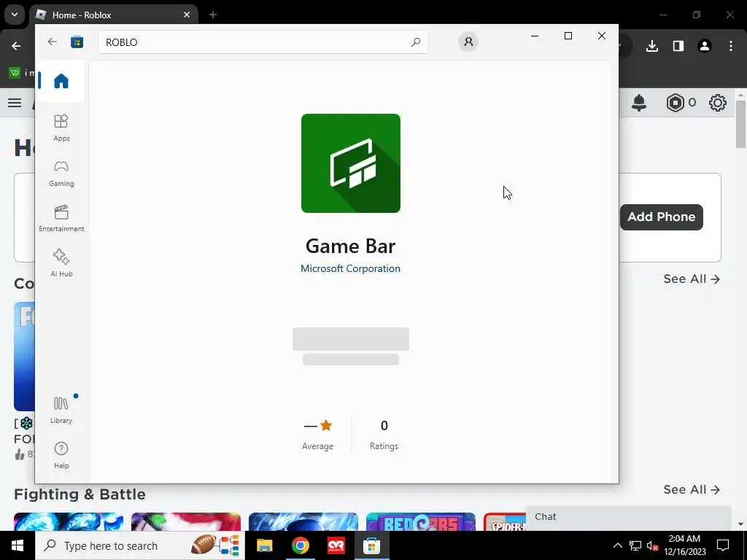
Task: Open the Chrome downloads icon
Action: (x=651, y=46)
